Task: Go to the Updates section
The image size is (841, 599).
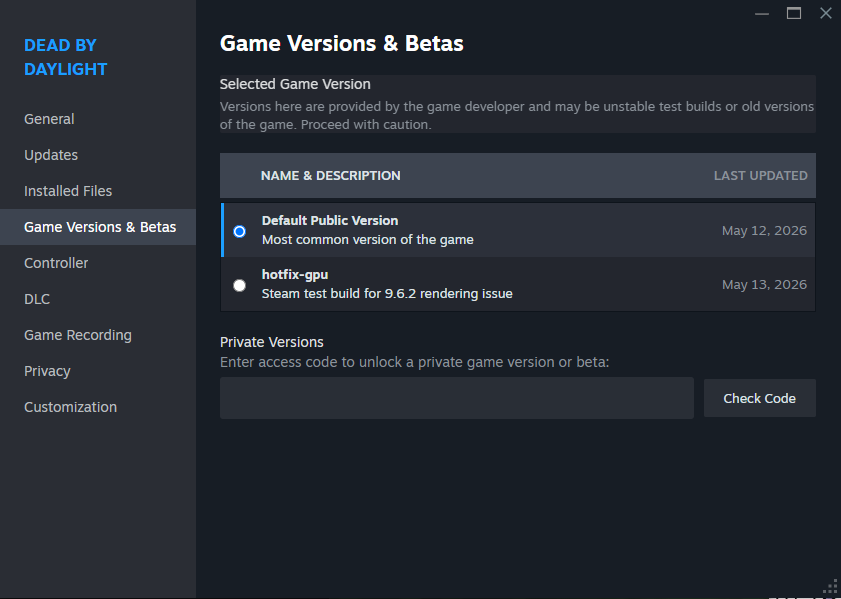Action: click(51, 155)
